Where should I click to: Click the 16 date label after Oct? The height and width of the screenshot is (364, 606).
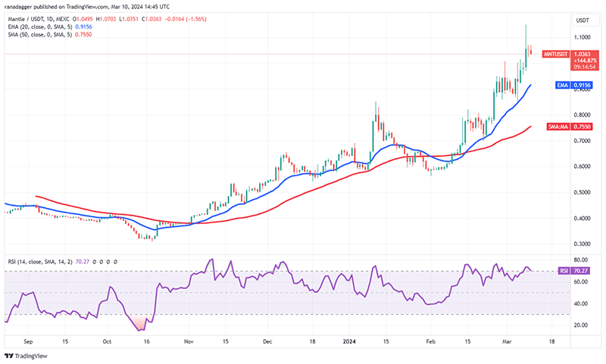[146, 341]
